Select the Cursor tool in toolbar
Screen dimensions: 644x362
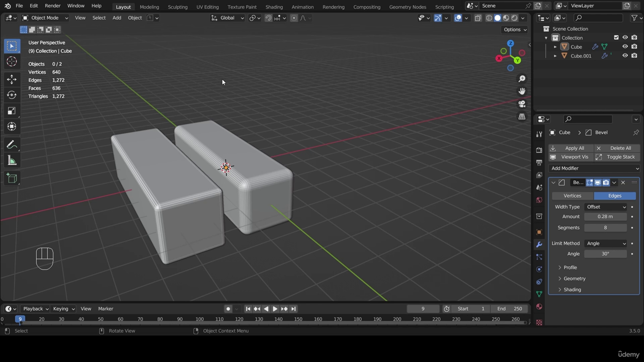point(12,62)
